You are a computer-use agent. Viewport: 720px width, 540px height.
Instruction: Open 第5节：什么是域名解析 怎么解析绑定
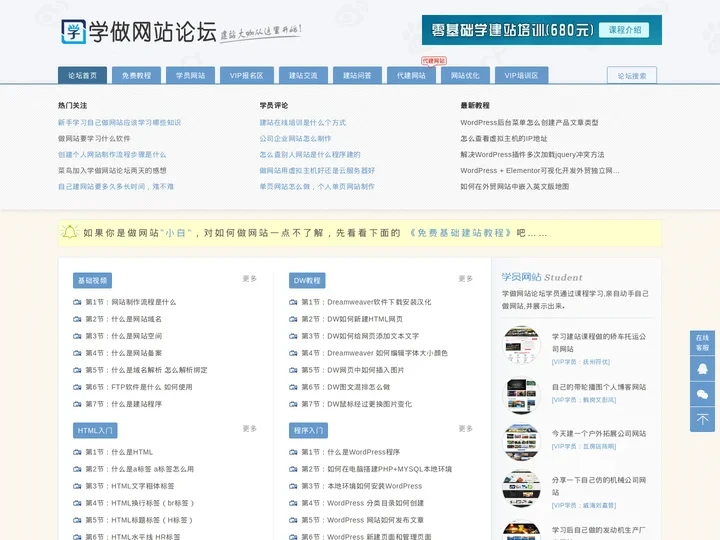146,370
